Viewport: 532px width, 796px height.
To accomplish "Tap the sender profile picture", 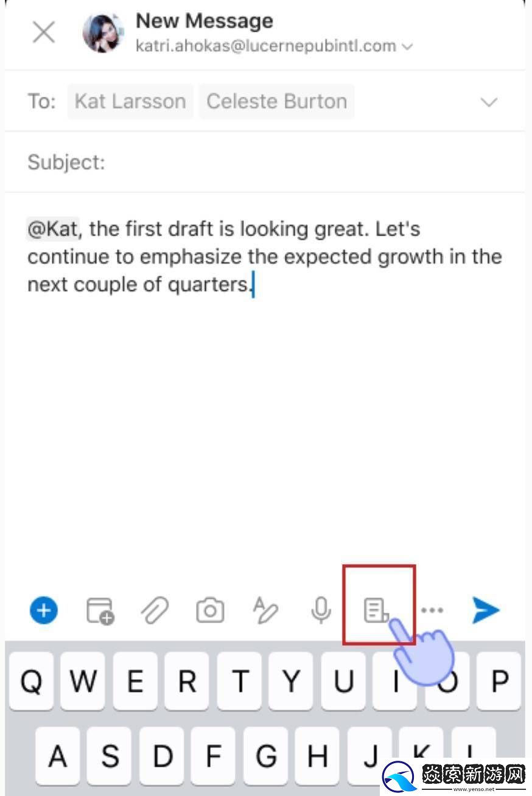I will 103,32.
